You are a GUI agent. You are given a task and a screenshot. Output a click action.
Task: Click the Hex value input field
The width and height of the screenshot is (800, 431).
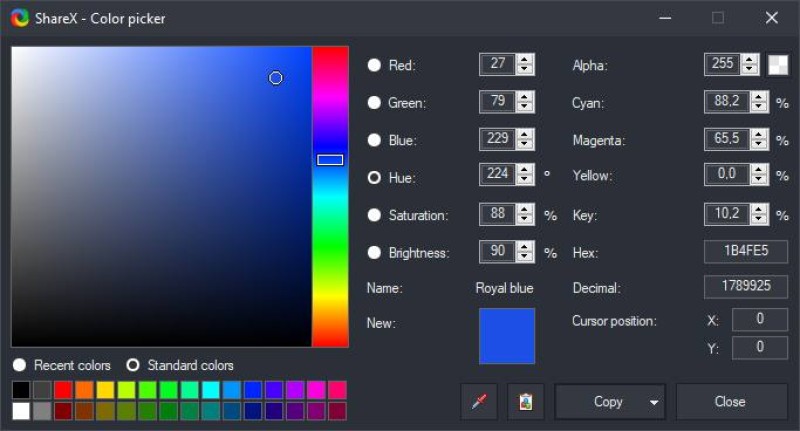(746, 252)
